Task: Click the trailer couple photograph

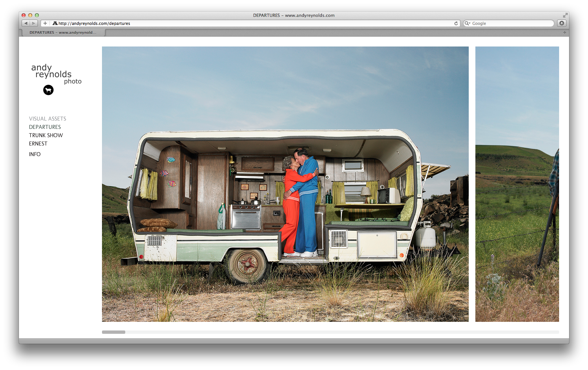Action: (x=285, y=184)
